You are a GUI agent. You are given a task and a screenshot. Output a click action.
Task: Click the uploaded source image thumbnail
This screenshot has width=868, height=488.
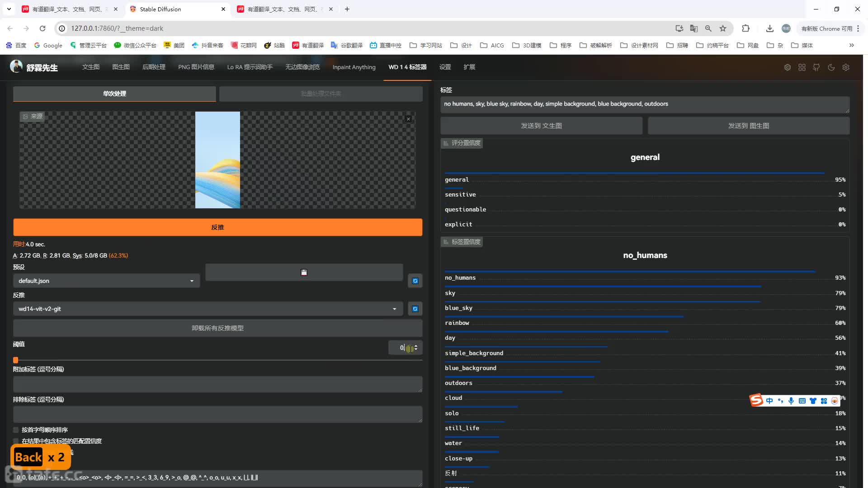tap(217, 160)
